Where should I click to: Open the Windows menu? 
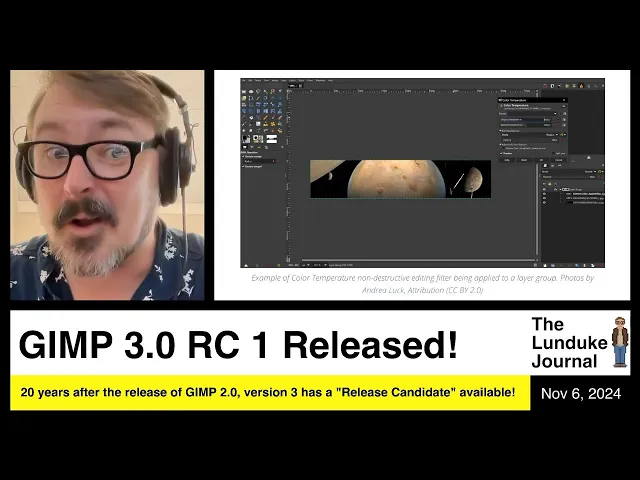point(320,80)
